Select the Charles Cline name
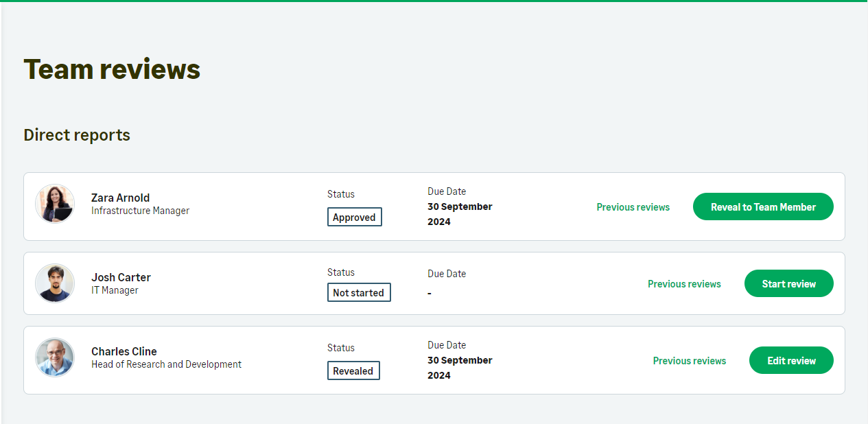This screenshot has width=868, height=424. coord(124,351)
